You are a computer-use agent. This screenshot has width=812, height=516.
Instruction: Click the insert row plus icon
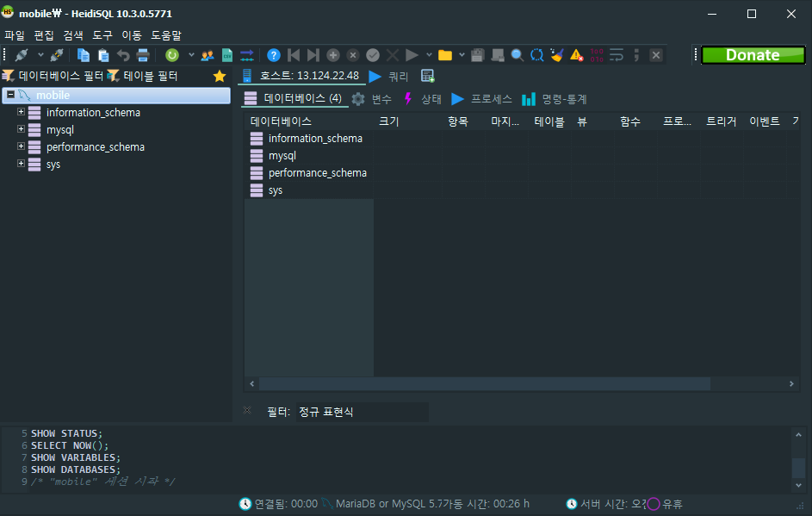[x=333, y=55]
